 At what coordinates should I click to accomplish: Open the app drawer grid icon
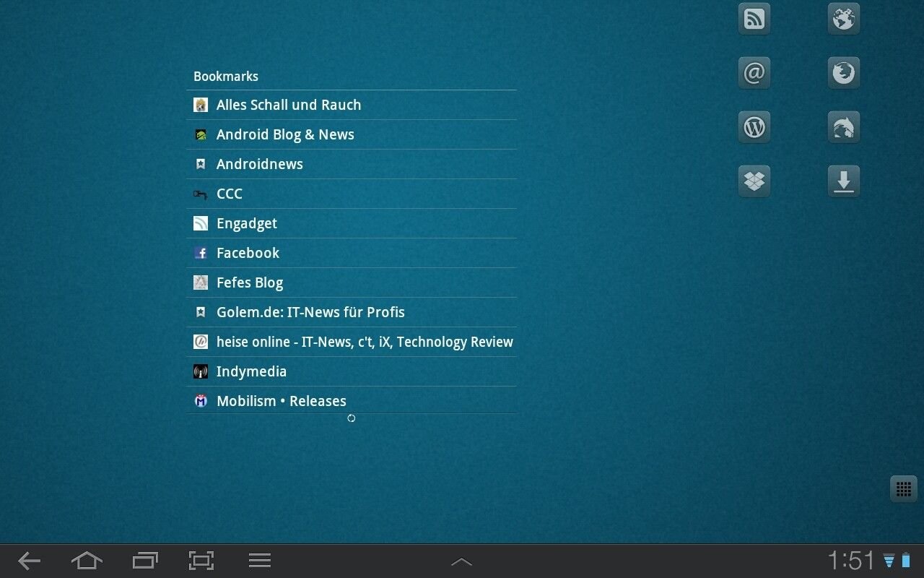click(904, 489)
